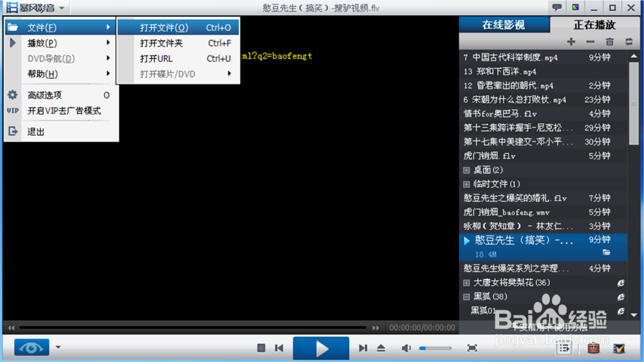Click the playlist scrollbar down arrow

pyautogui.click(x=634, y=315)
